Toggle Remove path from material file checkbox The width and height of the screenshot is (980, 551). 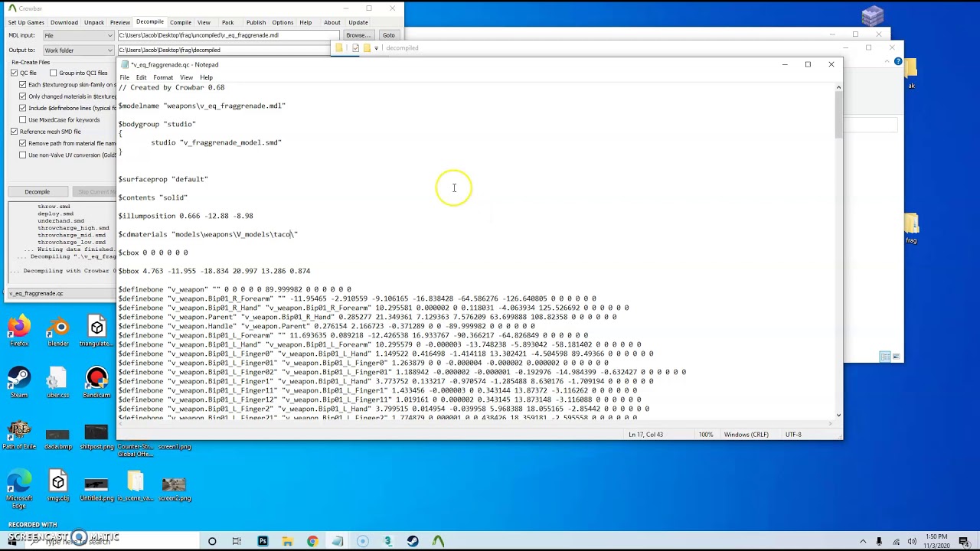tap(23, 143)
